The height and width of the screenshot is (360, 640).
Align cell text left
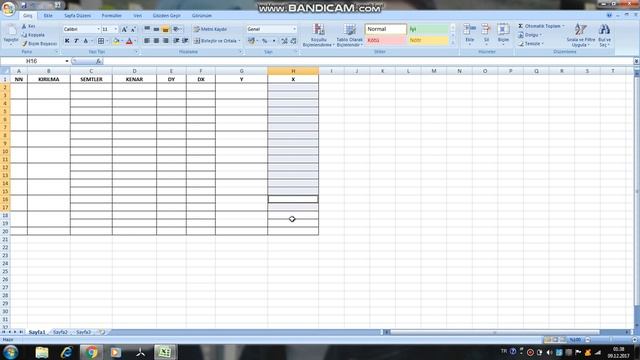click(147, 41)
